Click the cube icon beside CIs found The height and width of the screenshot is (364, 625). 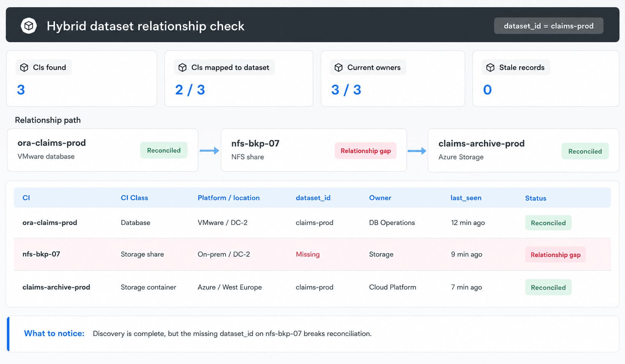(x=24, y=67)
